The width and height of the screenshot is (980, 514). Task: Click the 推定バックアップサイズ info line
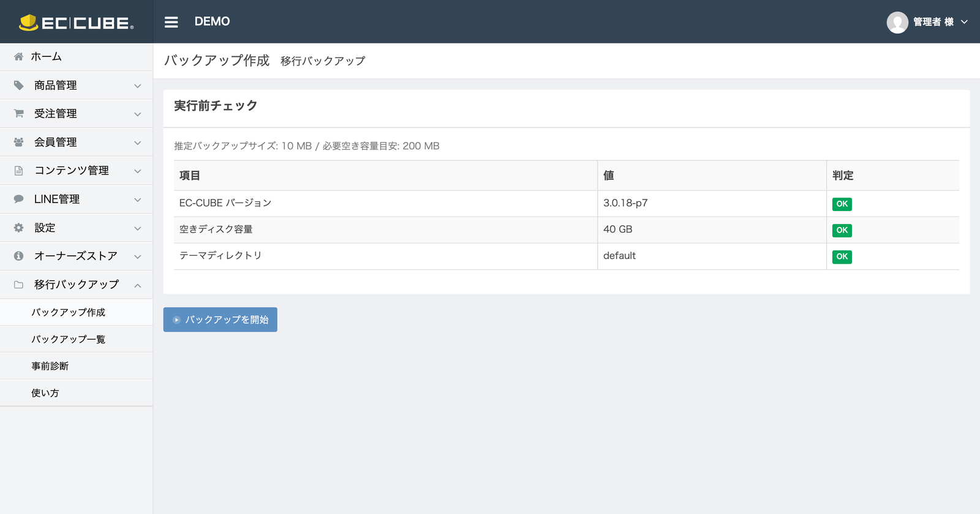(307, 146)
